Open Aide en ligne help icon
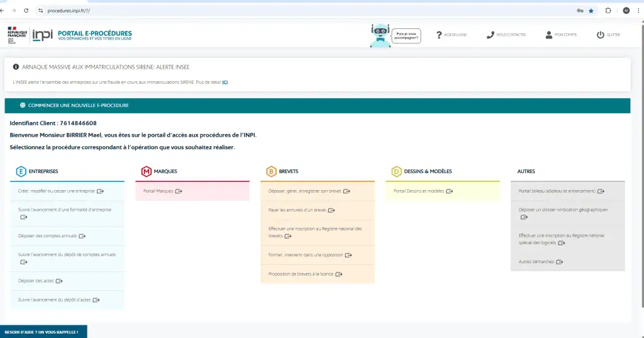The image size is (644, 338). click(x=439, y=35)
